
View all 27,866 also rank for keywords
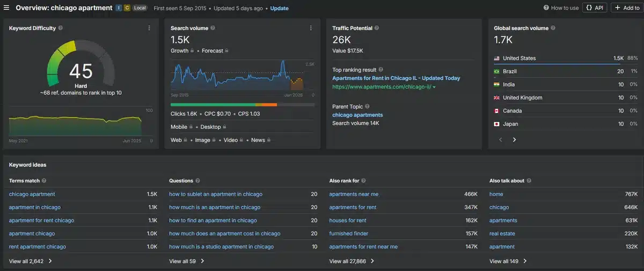352,261
